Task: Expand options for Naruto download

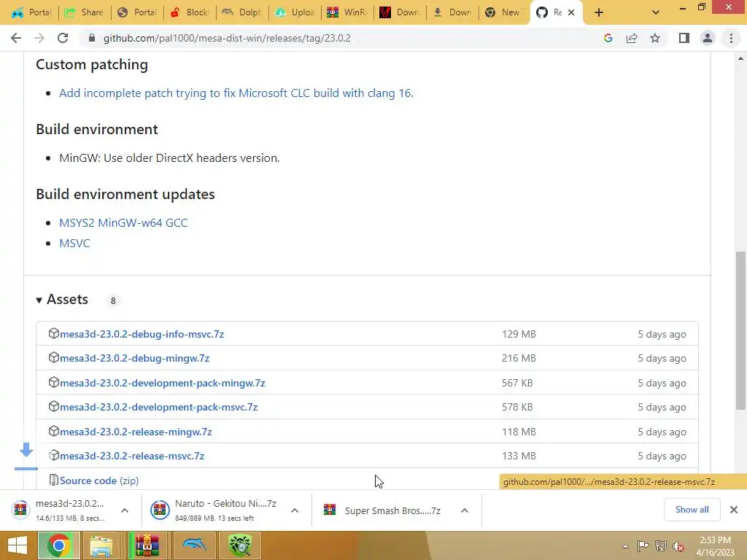Action: pos(295,510)
